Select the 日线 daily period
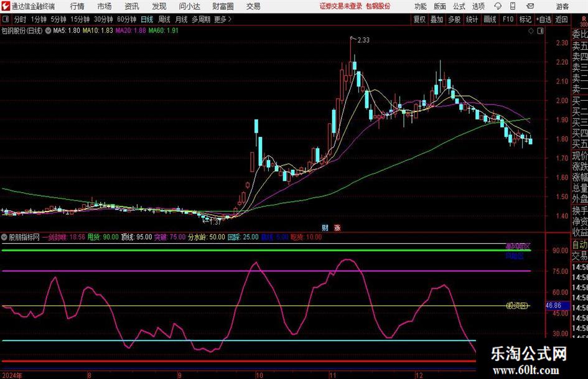 (x=147, y=19)
